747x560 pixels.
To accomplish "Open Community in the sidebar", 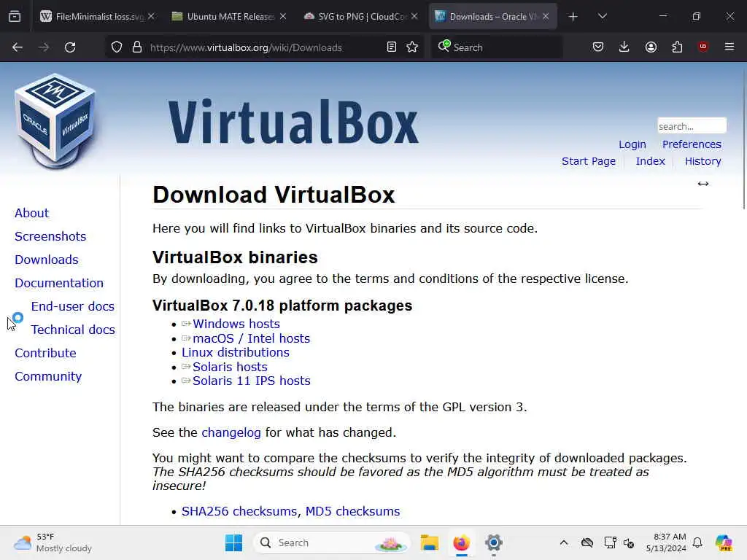I will 48,376.
